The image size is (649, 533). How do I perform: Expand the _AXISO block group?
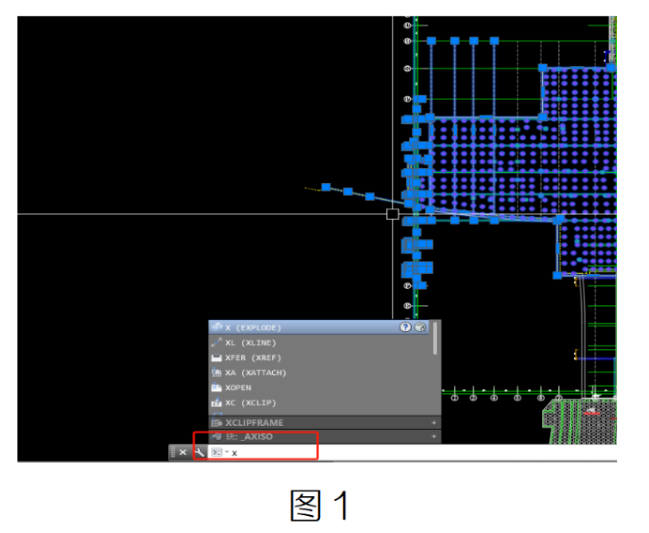(x=434, y=436)
